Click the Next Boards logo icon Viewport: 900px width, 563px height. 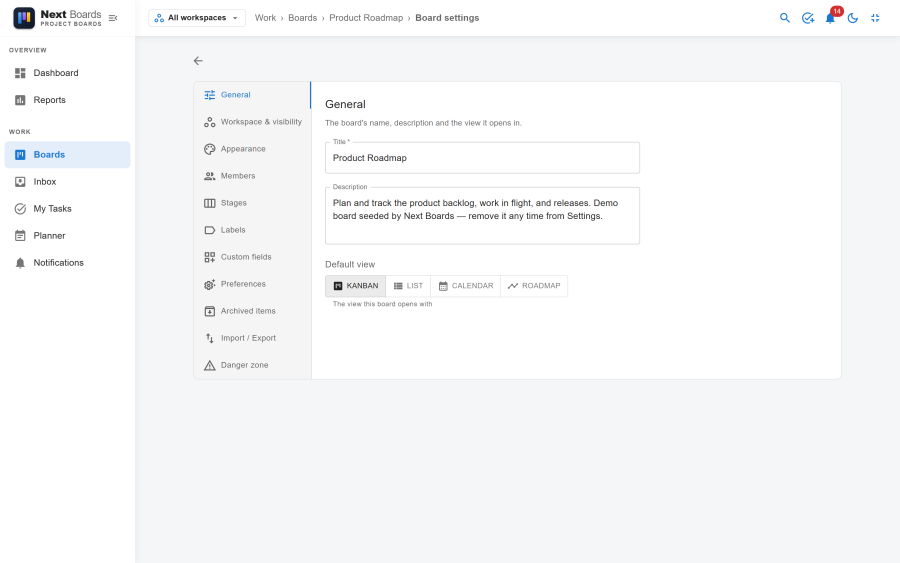(x=24, y=18)
